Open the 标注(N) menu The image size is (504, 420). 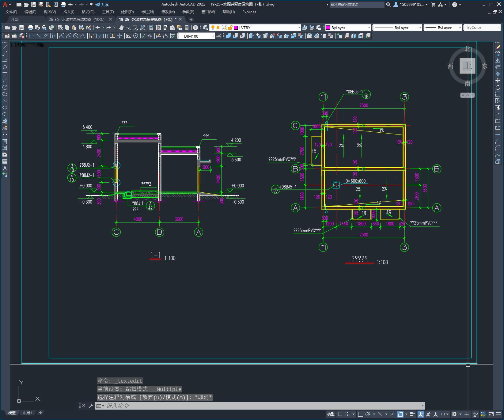tap(147, 12)
